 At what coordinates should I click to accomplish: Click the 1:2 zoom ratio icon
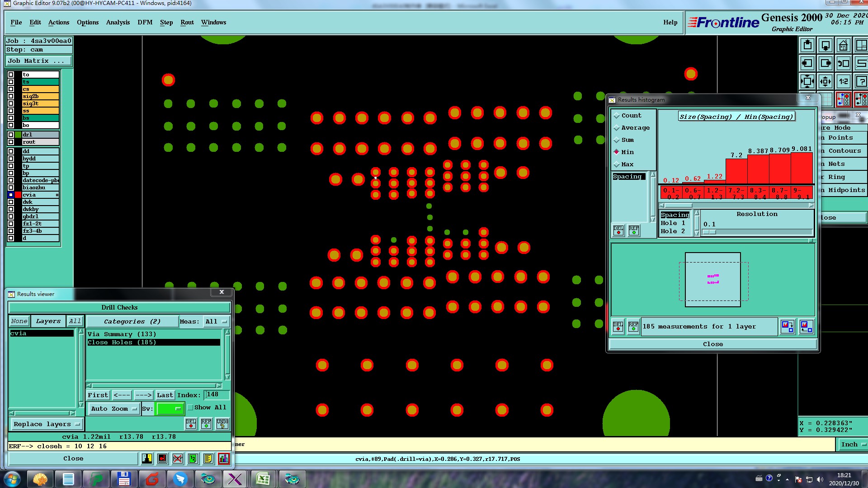[x=843, y=82]
